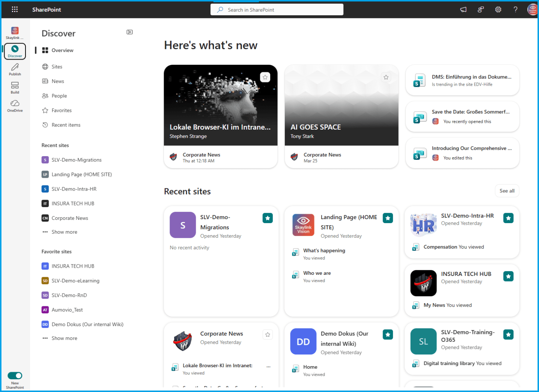
Task: Collapse the Discover navigation pane
Action: (130, 32)
